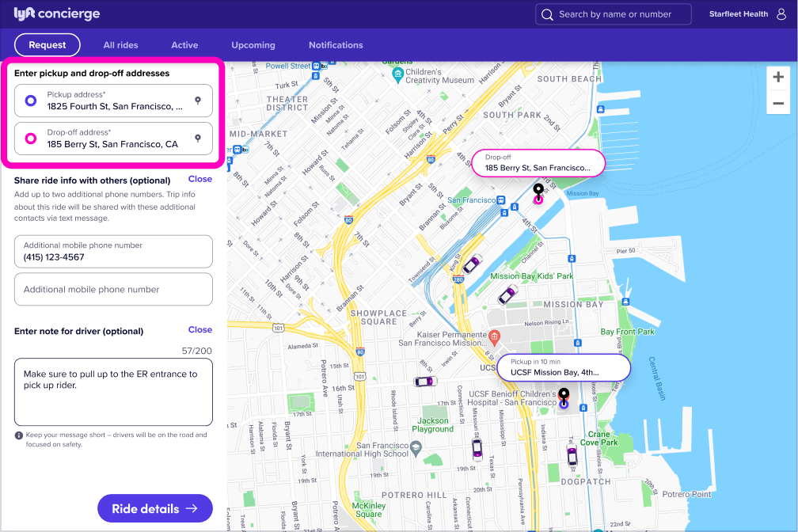The width and height of the screenshot is (798, 532).
Task: Open the Upcoming tab
Action: pyautogui.click(x=253, y=45)
